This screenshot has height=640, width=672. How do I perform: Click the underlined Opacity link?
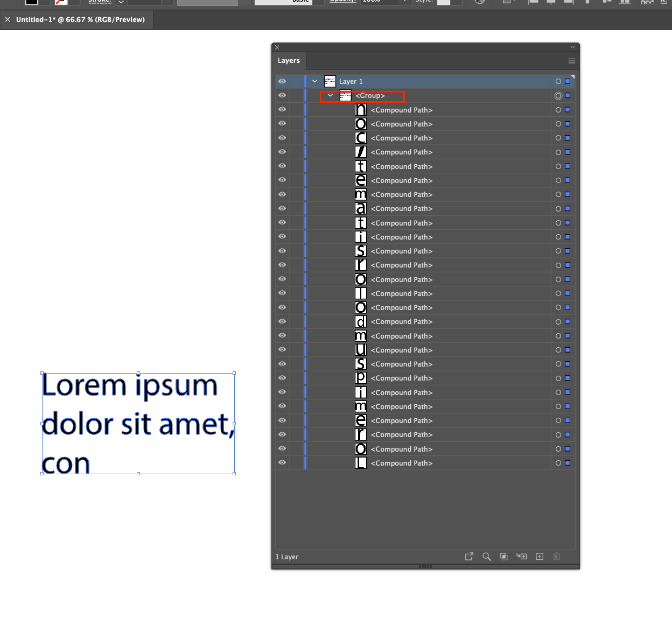(x=342, y=1)
